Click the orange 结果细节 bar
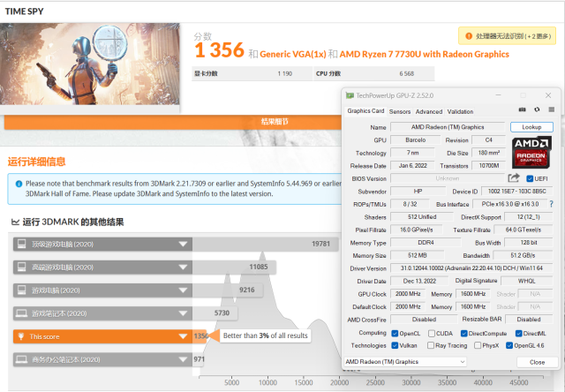Screen dimensions: 565x392 (173, 122)
